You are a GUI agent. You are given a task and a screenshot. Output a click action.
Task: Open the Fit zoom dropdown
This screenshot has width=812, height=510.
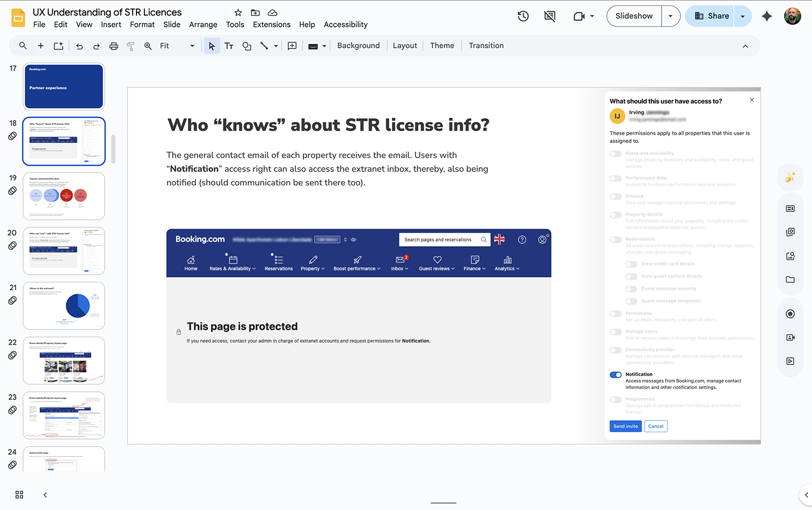192,46
